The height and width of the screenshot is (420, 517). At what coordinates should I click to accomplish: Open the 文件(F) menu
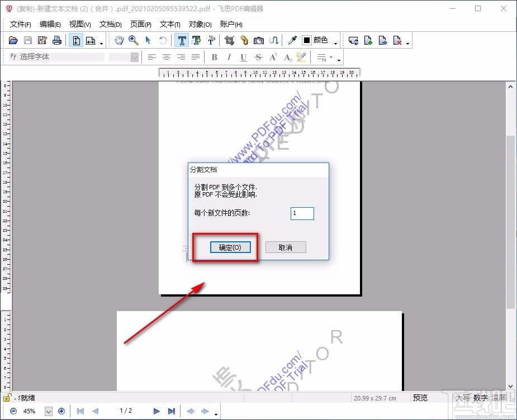click(21, 25)
